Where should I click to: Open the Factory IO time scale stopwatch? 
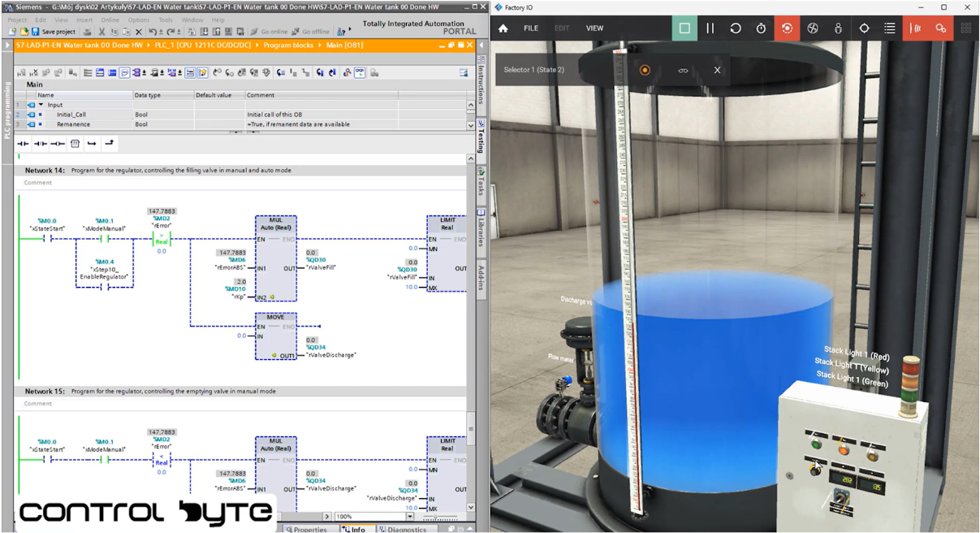click(761, 28)
